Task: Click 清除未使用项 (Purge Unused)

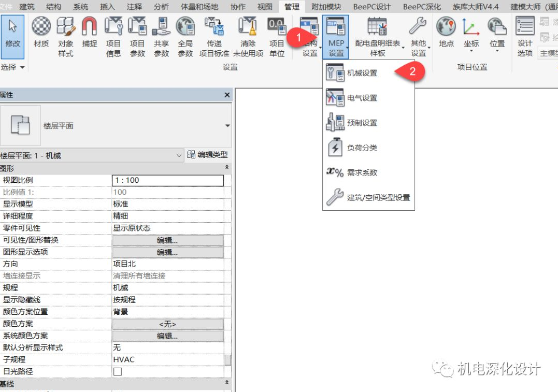Action: [x=248, y=37]
